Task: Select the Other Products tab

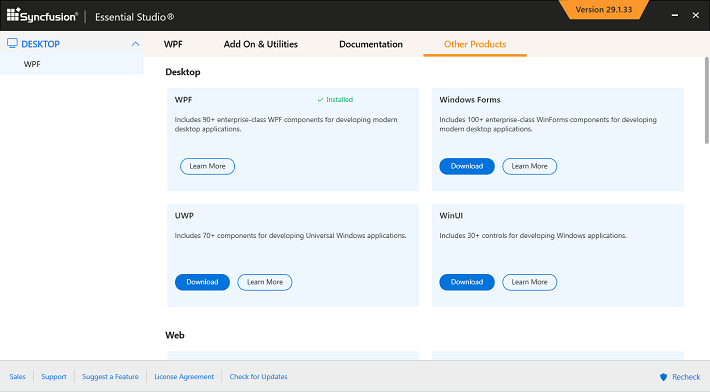Action: coord(475,44)
